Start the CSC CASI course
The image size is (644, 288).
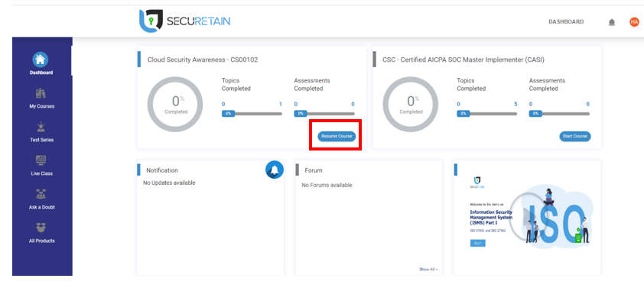click(575, 136)
